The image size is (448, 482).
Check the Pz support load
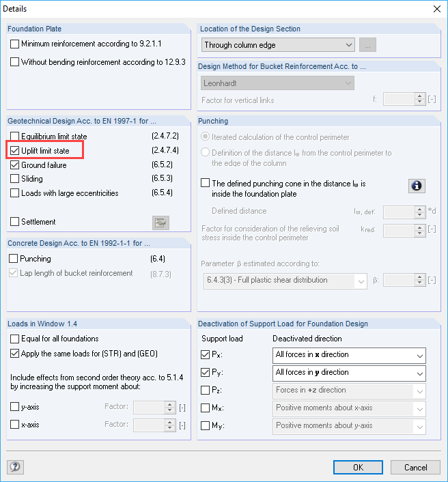tap(205, 390)
